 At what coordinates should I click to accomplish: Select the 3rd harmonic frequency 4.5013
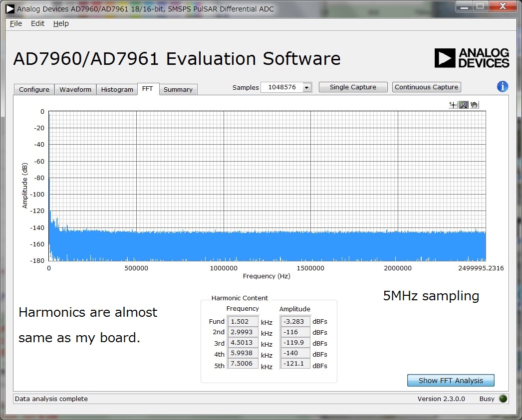tap(243, 343)
